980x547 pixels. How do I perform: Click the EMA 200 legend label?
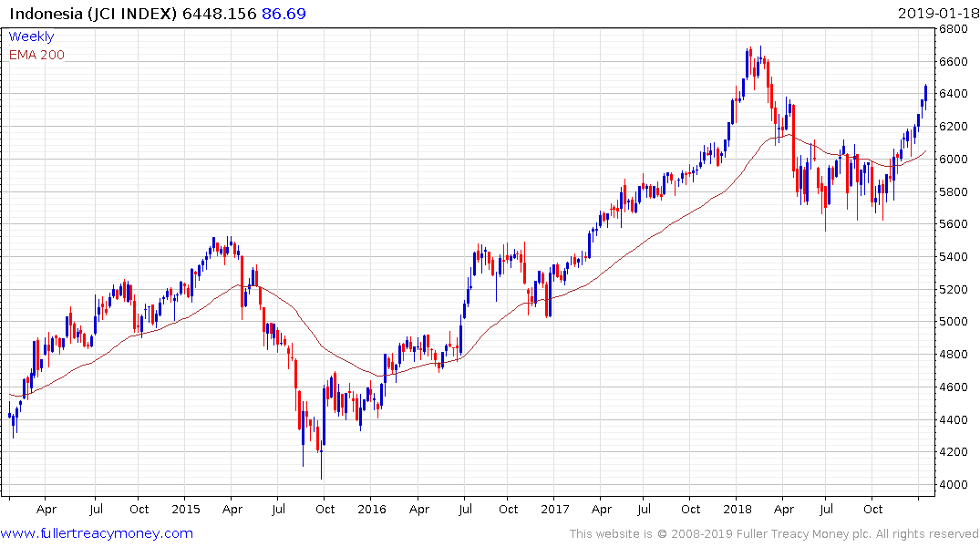click(36, 55)
